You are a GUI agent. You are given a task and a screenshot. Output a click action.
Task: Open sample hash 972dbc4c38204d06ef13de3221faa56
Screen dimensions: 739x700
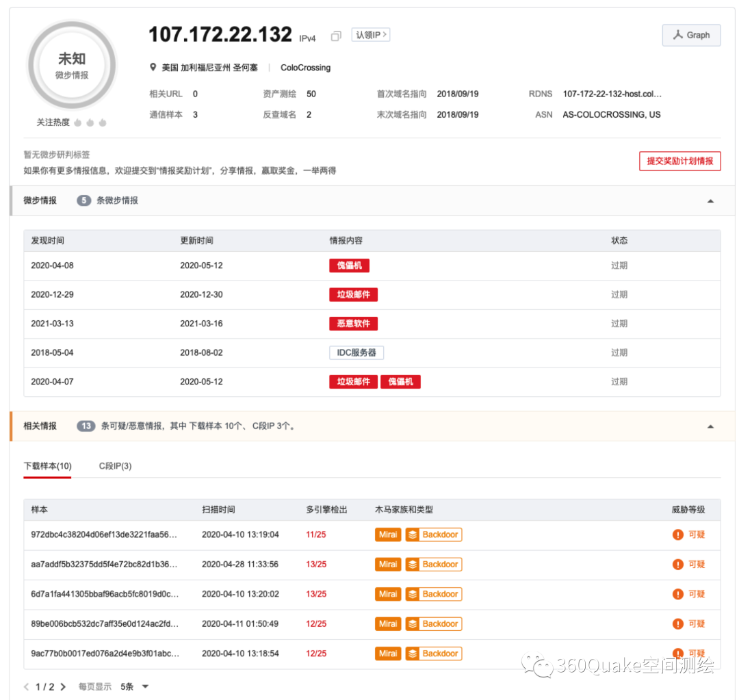(104, 534)
